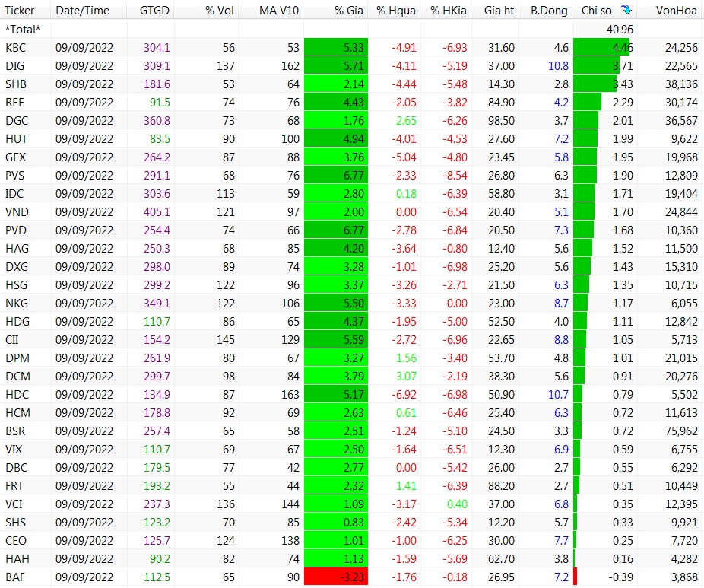The image size is (704, 588).
Task: Select the HAH ticker
Action: tap(17, 559)
